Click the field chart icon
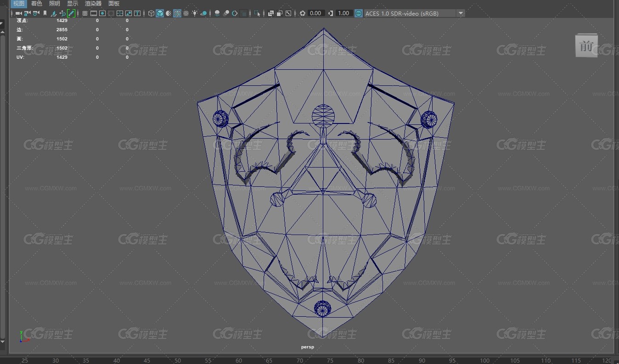This screenshot has height=364, width=619. point(120,13)
